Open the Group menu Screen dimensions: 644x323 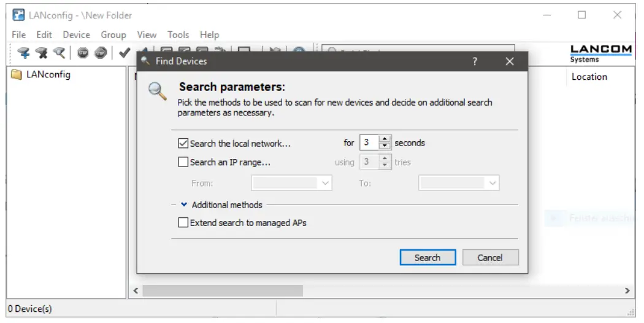coord(113,34)
